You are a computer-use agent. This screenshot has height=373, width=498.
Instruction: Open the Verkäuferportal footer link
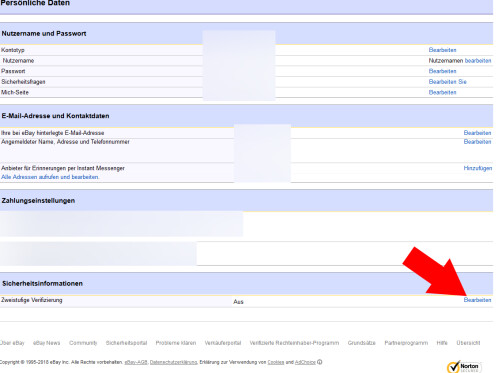[223, 343]
